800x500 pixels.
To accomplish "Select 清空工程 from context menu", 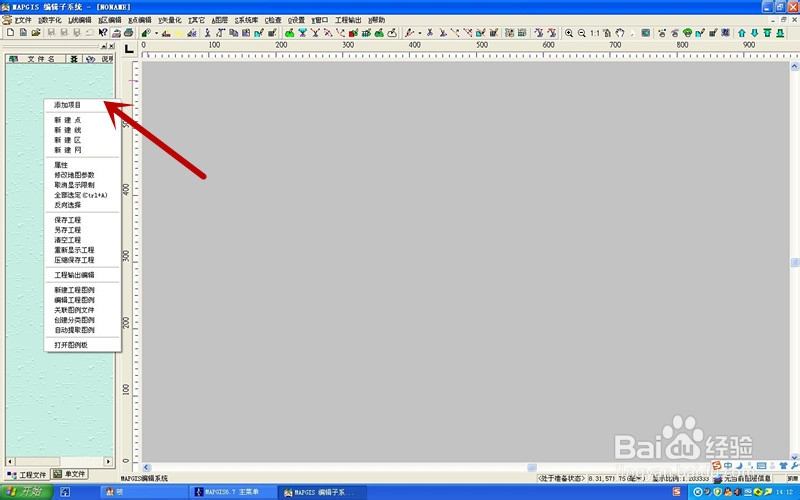I will click(83, 240).
